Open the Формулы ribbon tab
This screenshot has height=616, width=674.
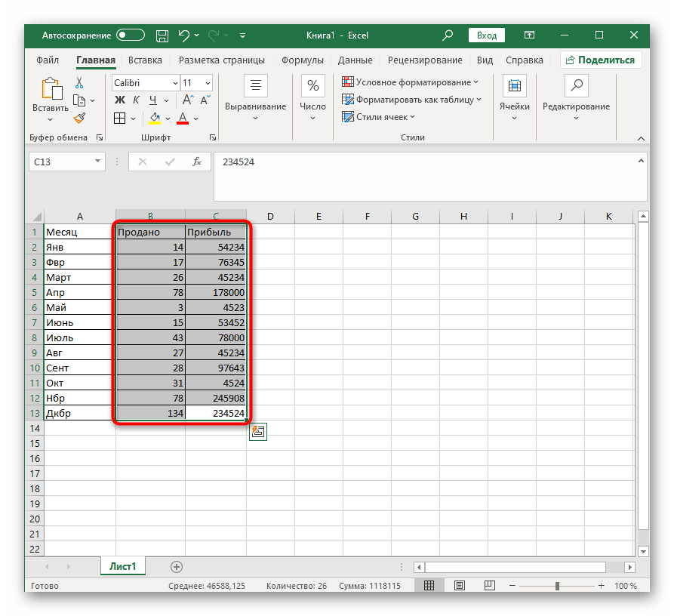(303, 60)
